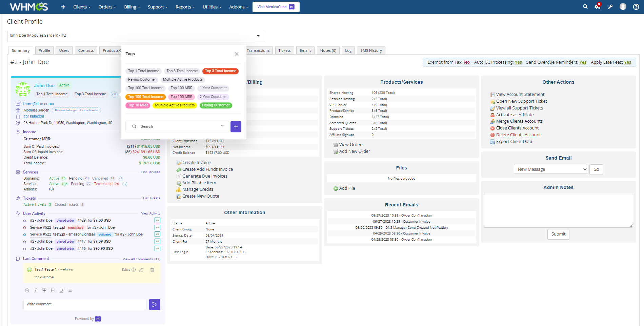
Task: Toggle Send Overdue Reminders setting
Action: [x=583, y=62]
